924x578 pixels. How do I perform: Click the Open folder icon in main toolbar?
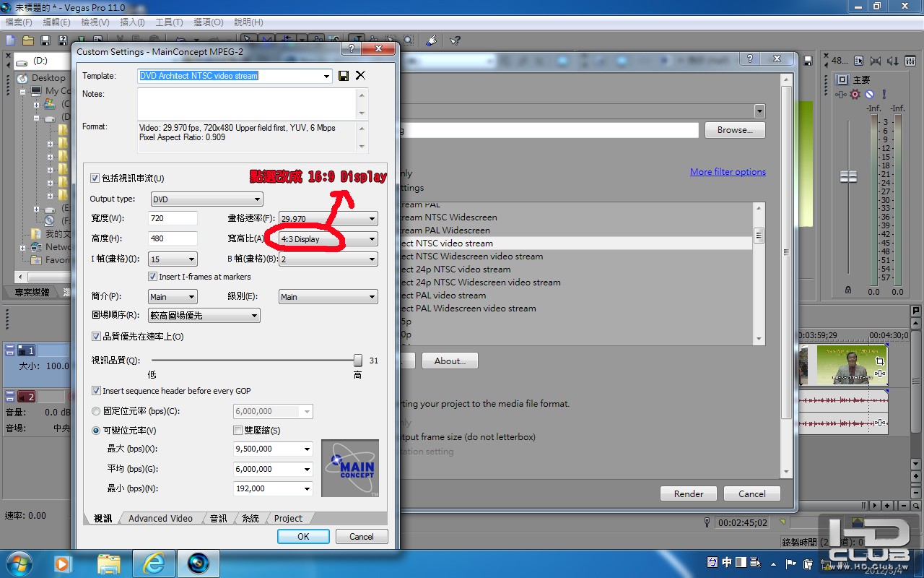28,40
